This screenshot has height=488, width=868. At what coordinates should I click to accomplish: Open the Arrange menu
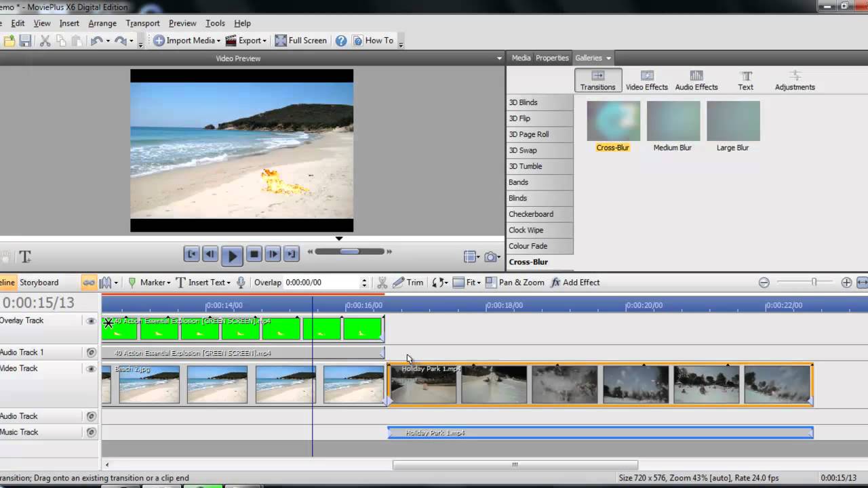[102, 23]
